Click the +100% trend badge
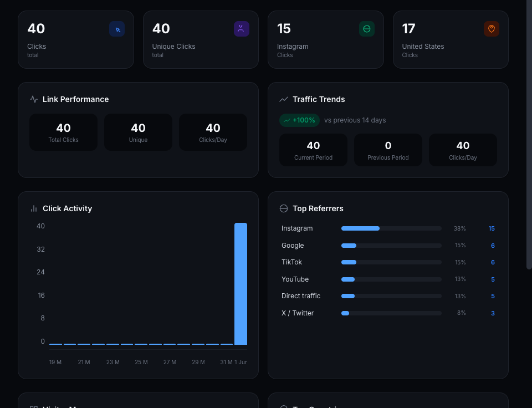The width and height of the screenshot is (532, 408). coord(299,120)
